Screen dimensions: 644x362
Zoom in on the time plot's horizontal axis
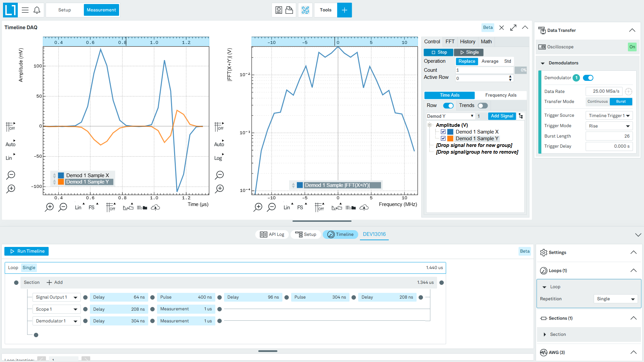coord(49,207)
